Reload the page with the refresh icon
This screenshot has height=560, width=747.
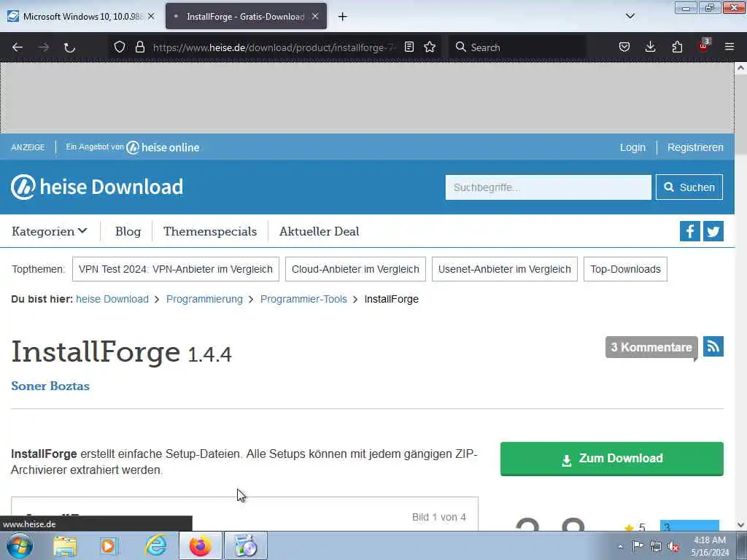pos(69,47)
